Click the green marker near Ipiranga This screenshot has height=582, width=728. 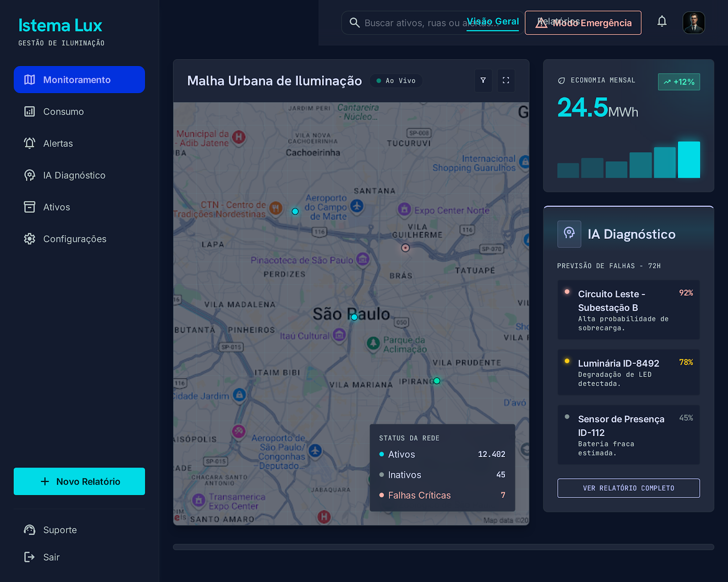click(x=437, y=381)
